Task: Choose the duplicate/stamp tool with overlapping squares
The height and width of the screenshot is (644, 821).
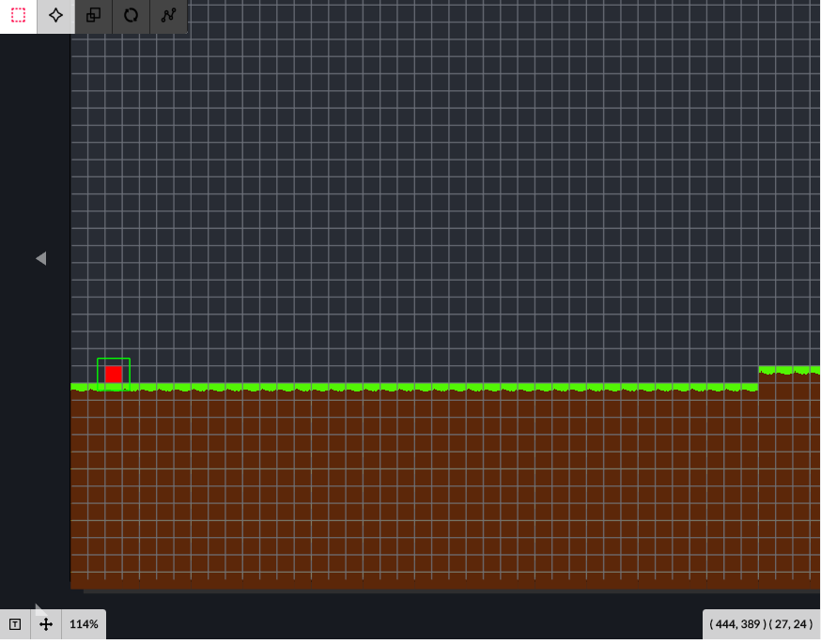Action: pos(92,16)
